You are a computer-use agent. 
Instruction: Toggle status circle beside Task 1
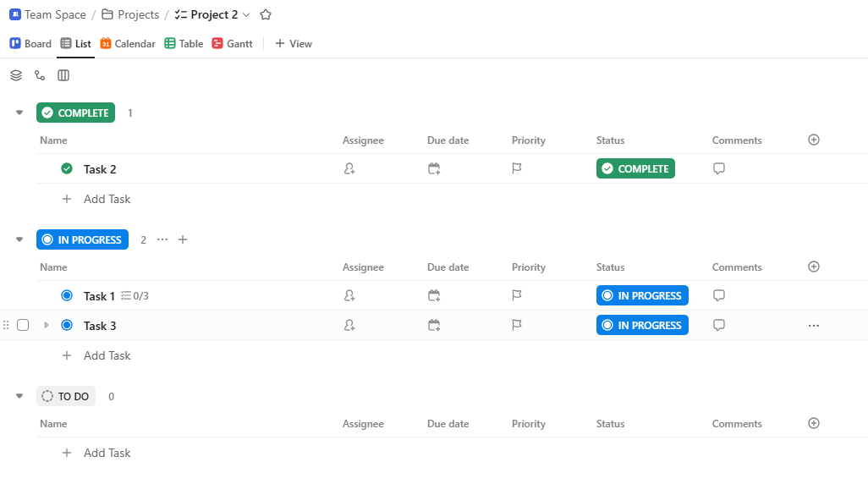[x=67, y=296]
